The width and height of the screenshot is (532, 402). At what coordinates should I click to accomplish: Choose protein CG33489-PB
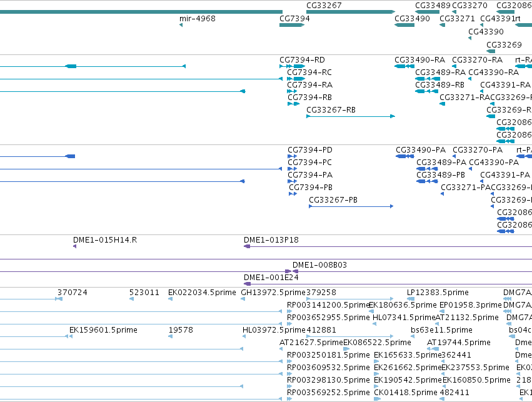(441, 176)
